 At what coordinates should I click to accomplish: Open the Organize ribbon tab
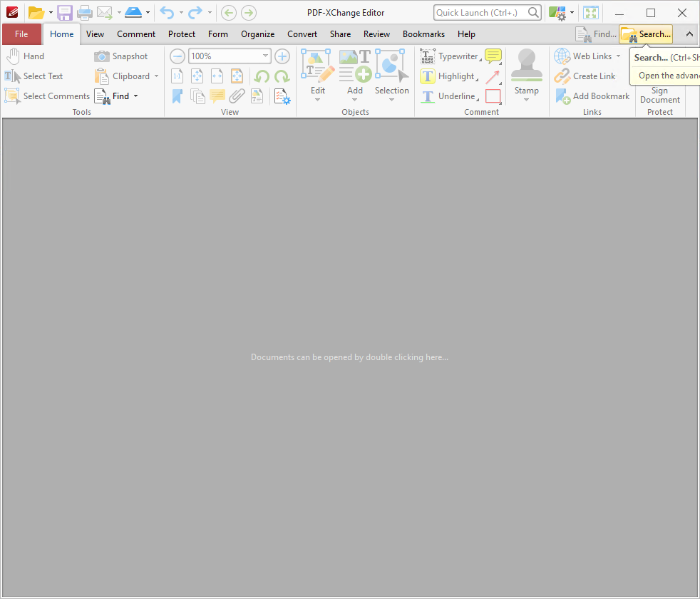point(257,34)
